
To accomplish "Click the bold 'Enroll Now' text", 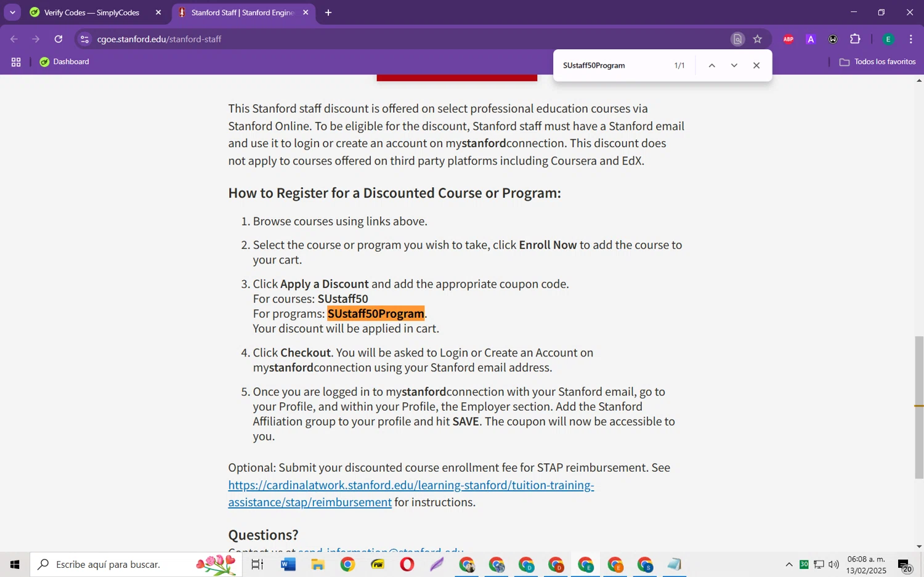I will [548, 245].
